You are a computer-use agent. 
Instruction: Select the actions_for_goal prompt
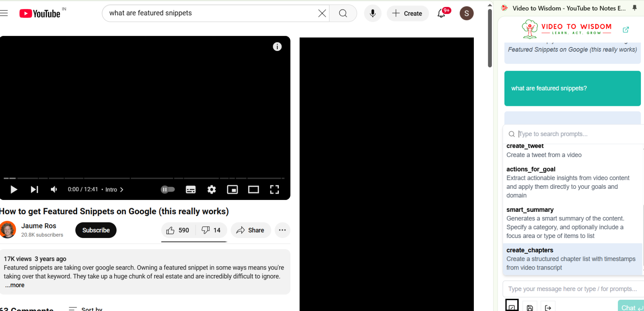tap(573, 182)
